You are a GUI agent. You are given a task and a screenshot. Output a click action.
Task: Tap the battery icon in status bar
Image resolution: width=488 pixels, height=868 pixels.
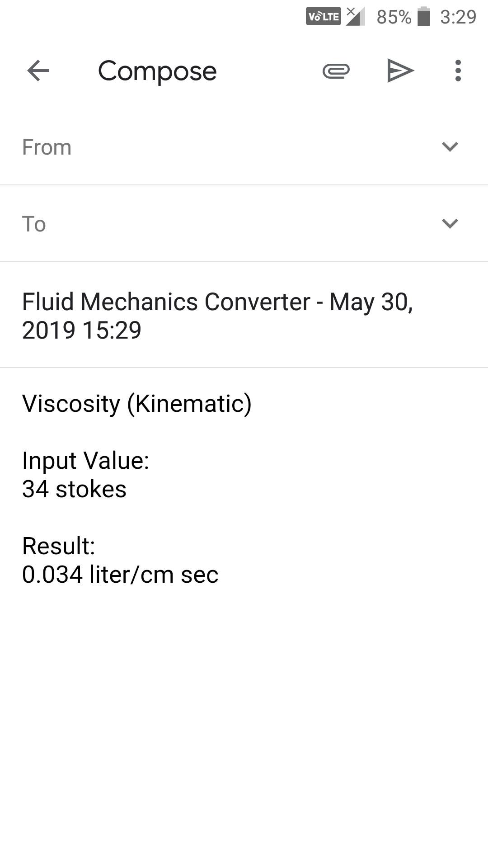[424, 17]
